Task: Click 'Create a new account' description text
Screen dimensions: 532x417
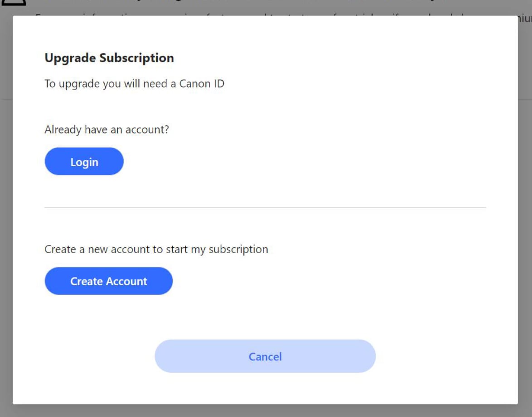Action: coord(156,249)
